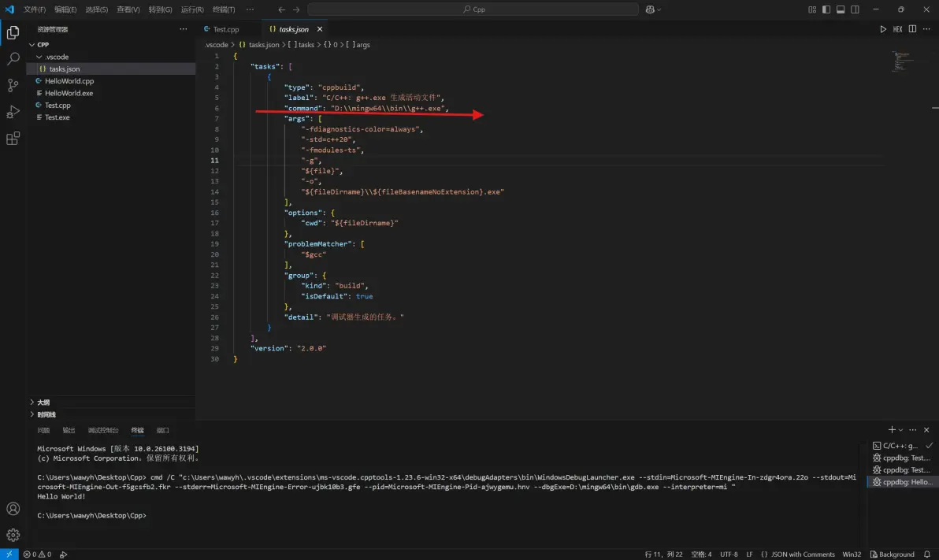Viewport: 939px width, 560px height.
Task: Select the cppdbg: Hello... terminal entry
Action: tap(903, 481)
